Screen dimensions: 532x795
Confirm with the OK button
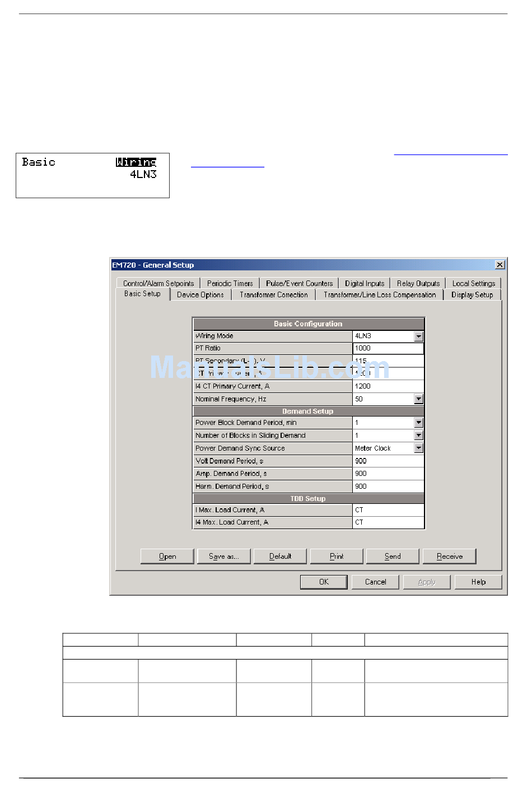click(x=324, y=582)
